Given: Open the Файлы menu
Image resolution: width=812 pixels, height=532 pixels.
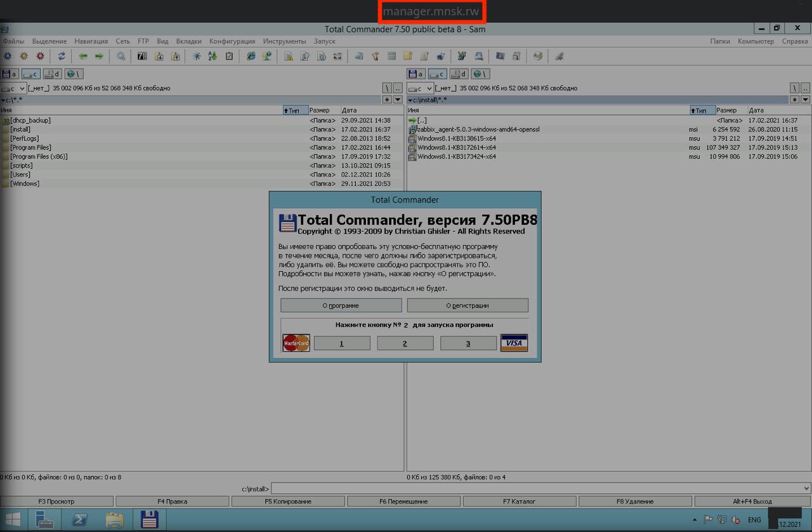Looking at the screenshot, I should click(13, 41).
